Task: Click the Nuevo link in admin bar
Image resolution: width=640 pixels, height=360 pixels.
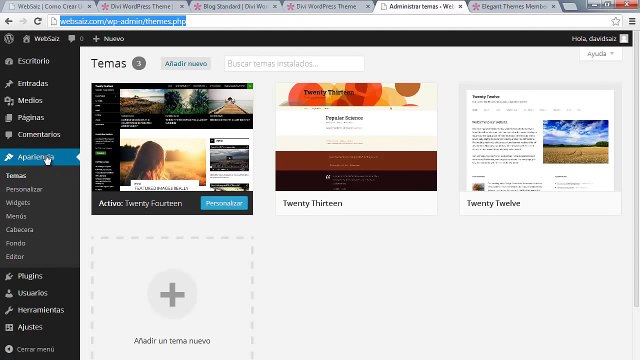Action: [x=113, y=39]
